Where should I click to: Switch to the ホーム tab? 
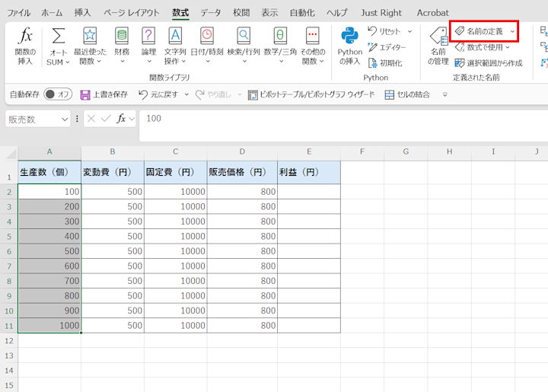[x=52, y=13]
